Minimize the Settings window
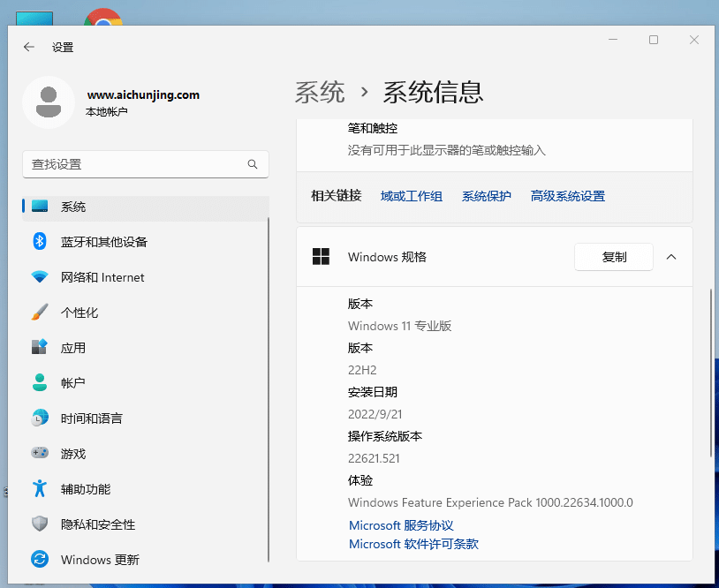 pyautogui.click(x=613, y=40)
